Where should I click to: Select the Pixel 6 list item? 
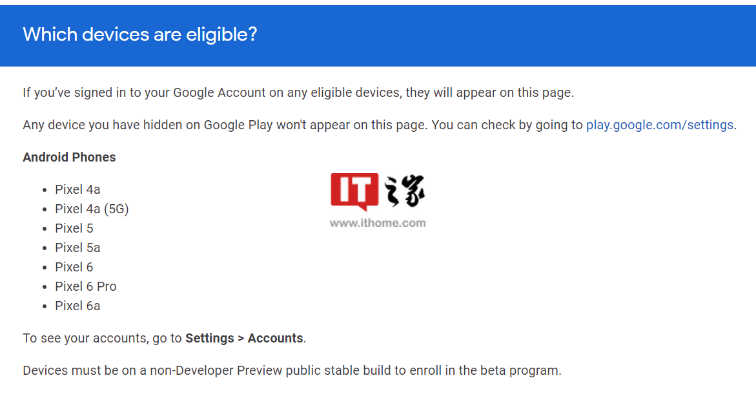[x=74, y=267]
